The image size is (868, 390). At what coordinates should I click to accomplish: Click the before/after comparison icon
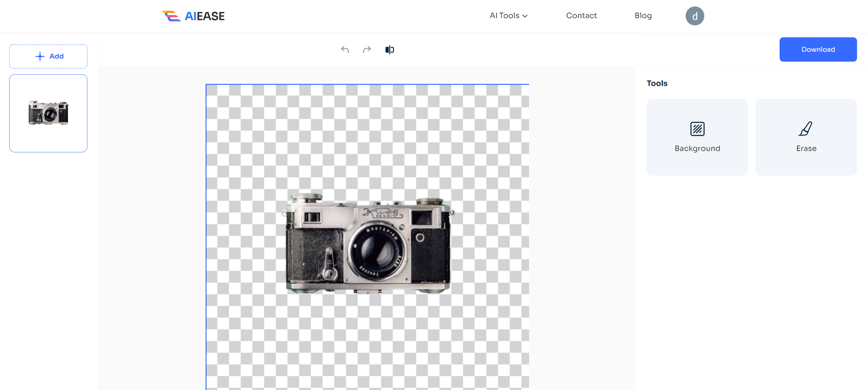pos(389,49)
